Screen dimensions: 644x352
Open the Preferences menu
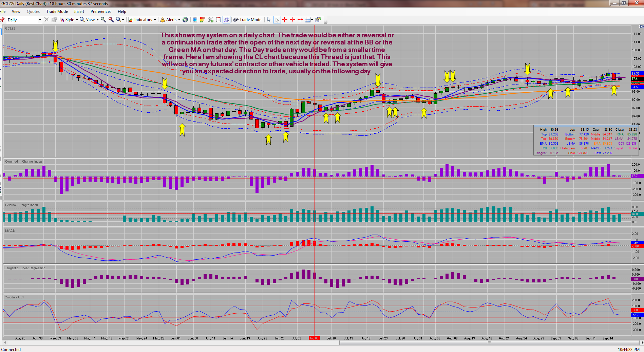click(x=101, y=12)
